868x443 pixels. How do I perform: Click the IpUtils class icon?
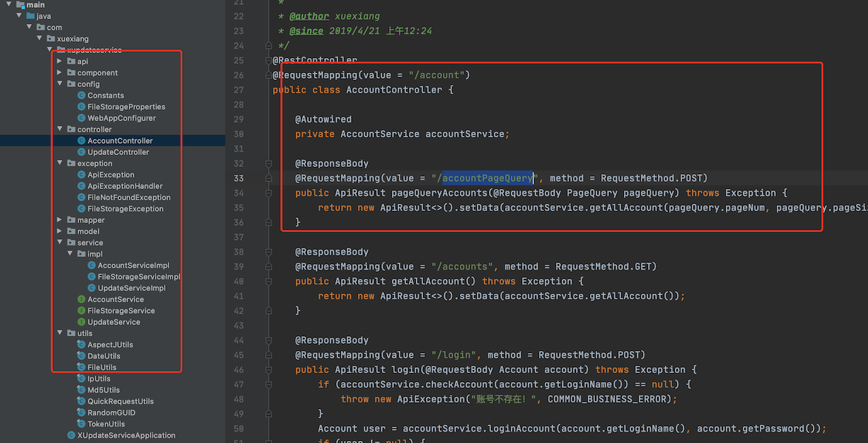click(81, 379)
